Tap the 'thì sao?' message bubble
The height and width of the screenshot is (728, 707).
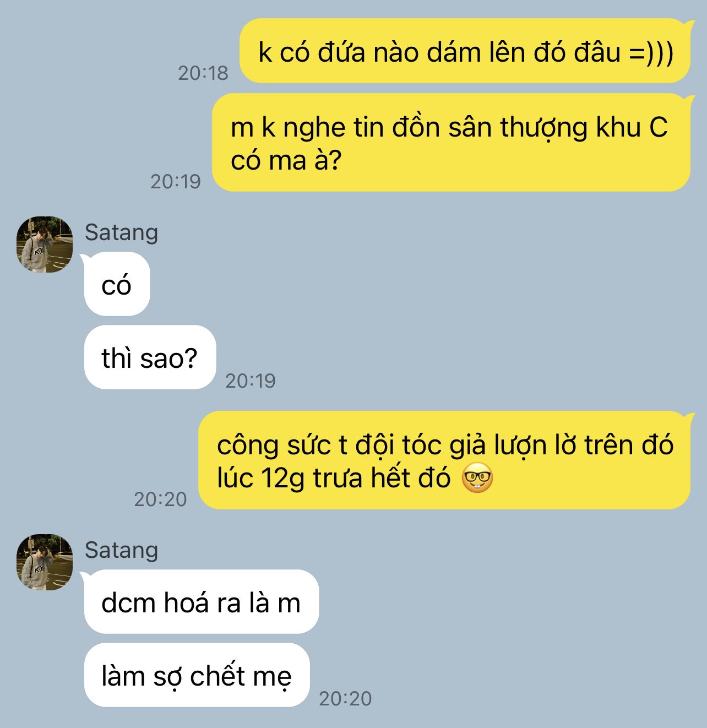pyautogui.click(x=150, y=357)
